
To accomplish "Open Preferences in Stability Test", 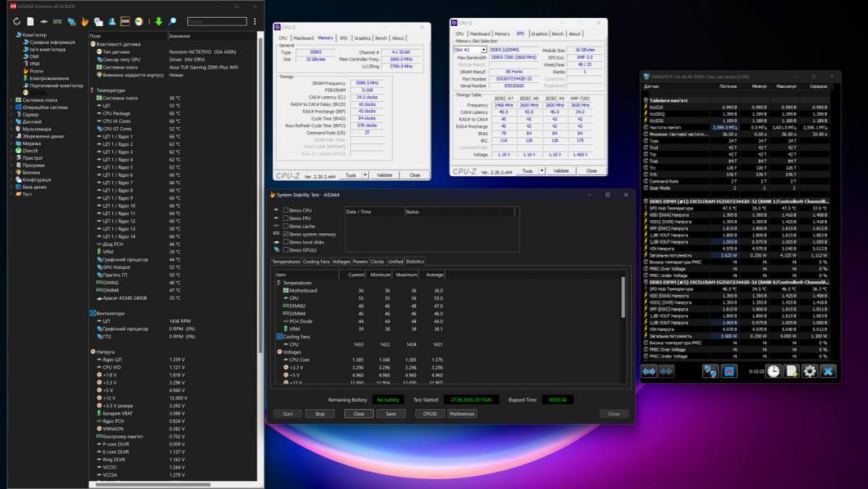I will pos(462,414).
